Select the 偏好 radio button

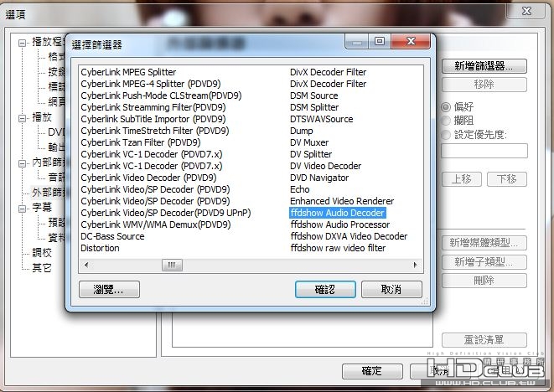(x=446, y=106)
